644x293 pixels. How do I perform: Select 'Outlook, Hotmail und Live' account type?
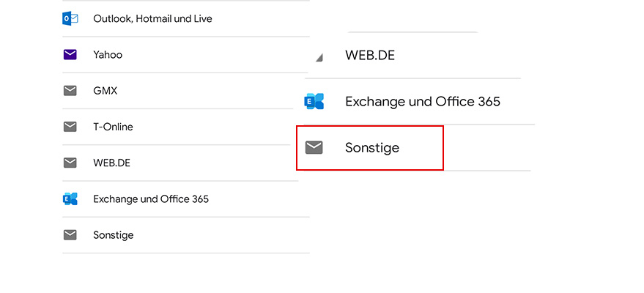pyautogui.click(x=152, y=18)
